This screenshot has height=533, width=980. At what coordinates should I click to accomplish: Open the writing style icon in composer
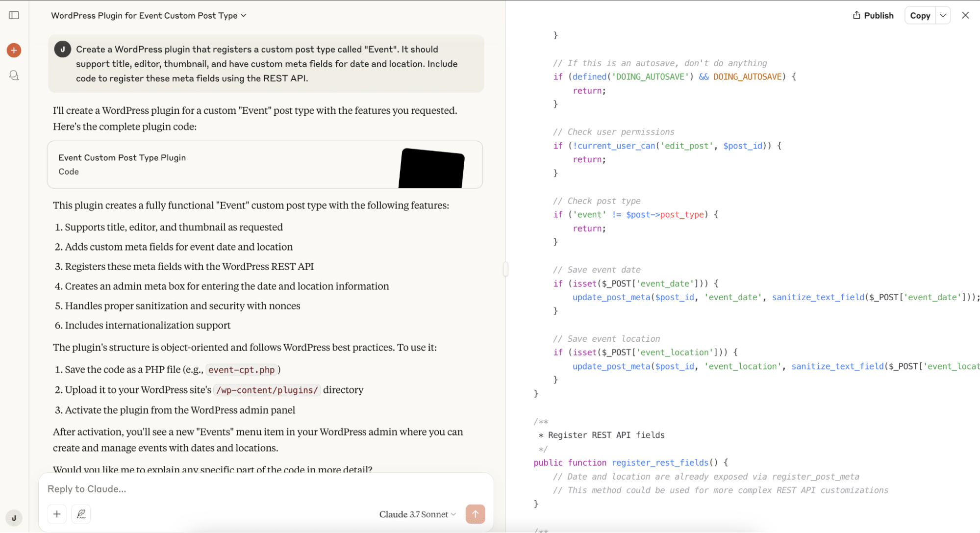pyautogui.click(x=81, y=514)
